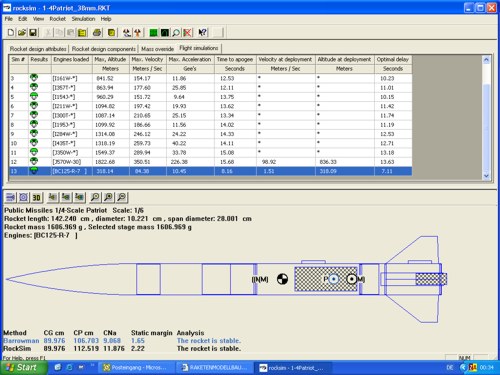Click the New document toolbar icon
The height and width of the screenshot is (375, 500).
11,32
